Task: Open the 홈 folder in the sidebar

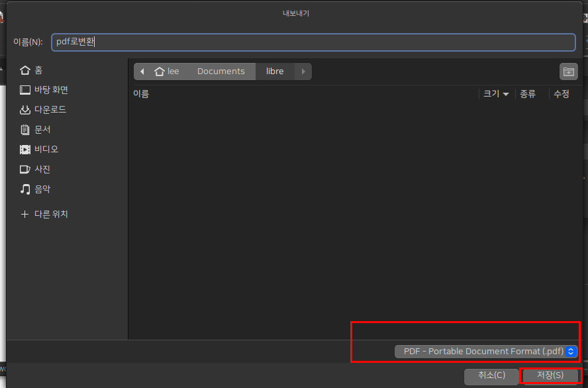Action: (38, 70)
